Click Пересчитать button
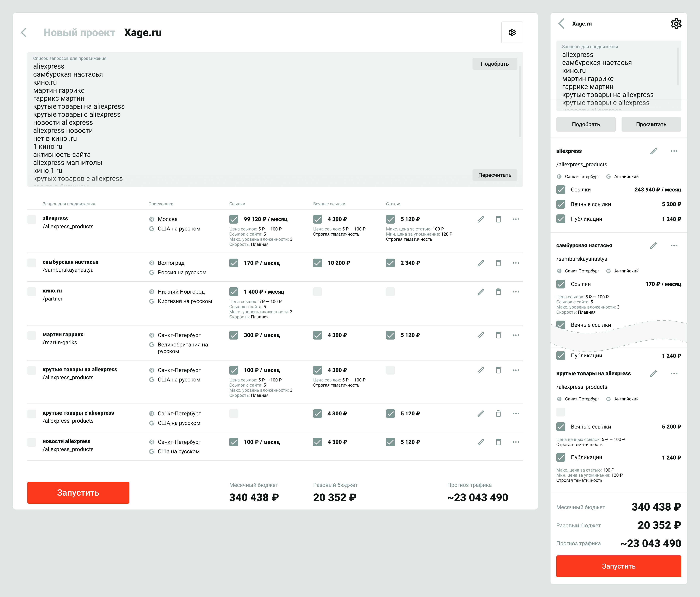The height and width of the screenshot is (597, 700). [495, 175]
